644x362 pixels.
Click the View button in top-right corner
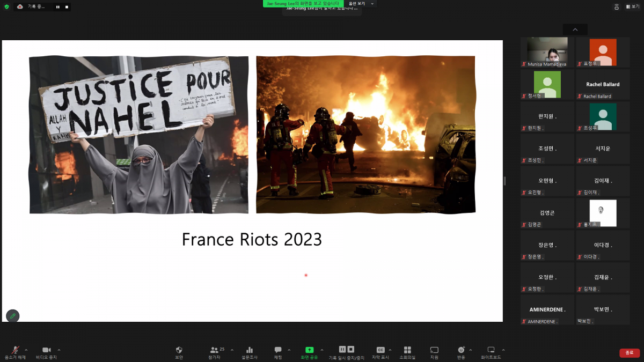click(x=632, y=6)
